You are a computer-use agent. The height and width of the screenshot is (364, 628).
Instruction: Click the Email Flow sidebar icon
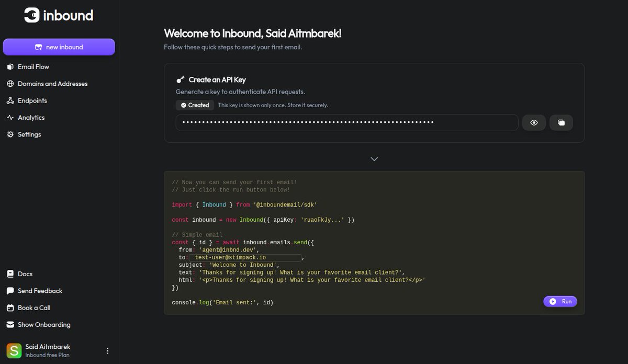10,67
